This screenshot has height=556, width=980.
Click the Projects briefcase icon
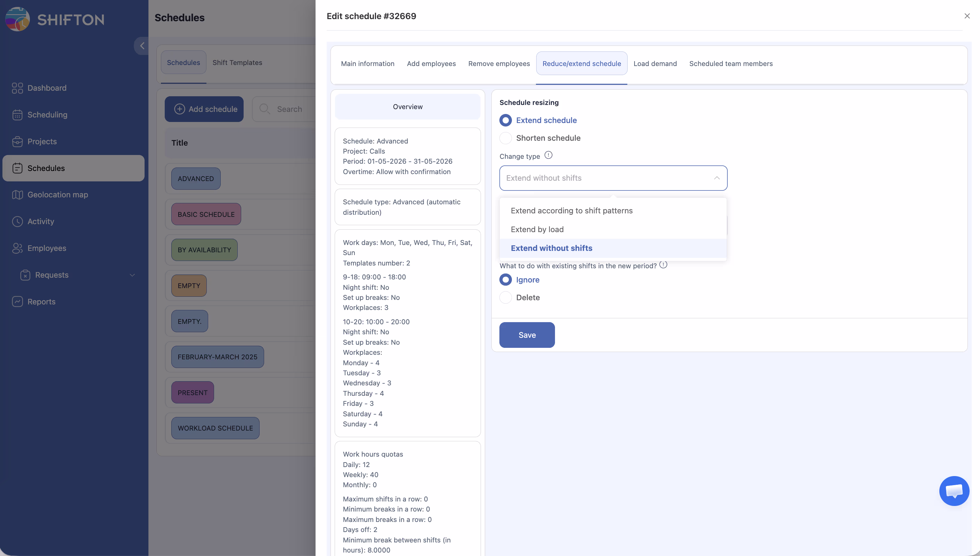[17, 141]
